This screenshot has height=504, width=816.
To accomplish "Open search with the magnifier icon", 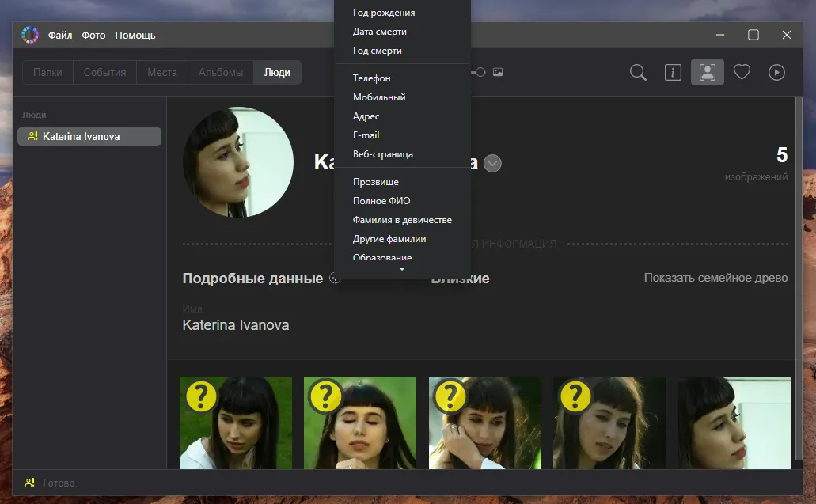I will tap(638, 72).
